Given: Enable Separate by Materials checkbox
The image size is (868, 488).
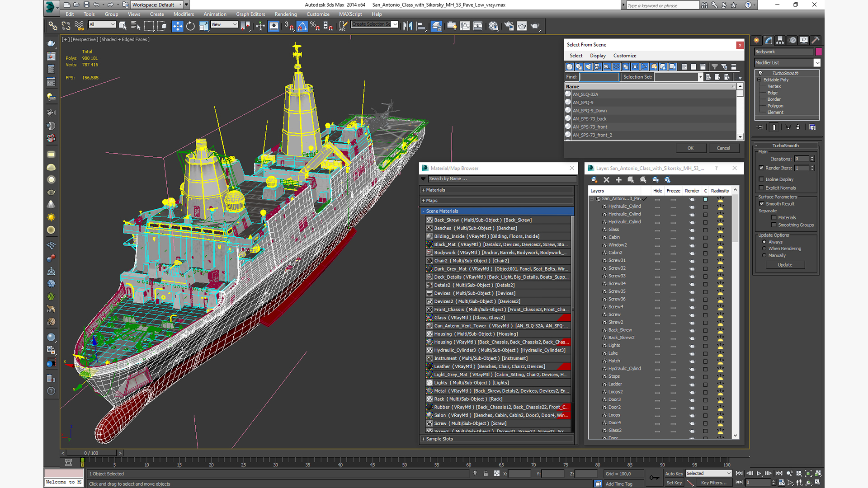Looking at the screenshot, I should (x=774, y=218).
